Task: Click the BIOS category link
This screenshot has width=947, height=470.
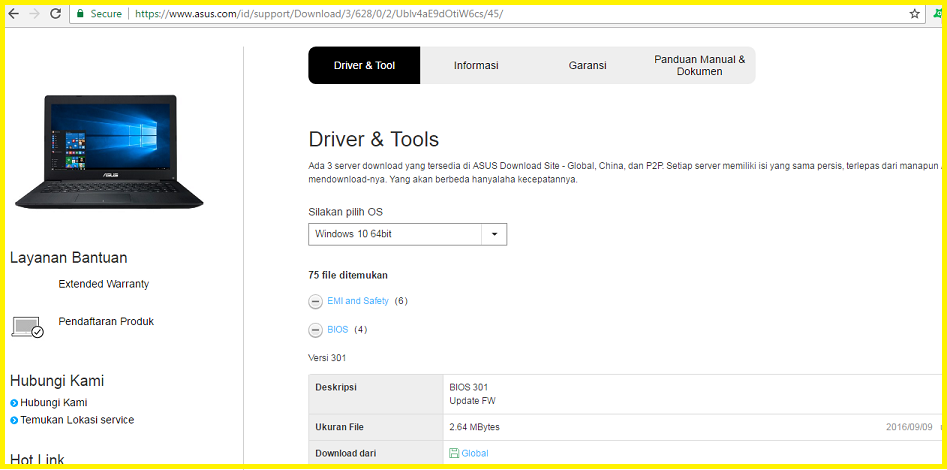Action: 338,329
